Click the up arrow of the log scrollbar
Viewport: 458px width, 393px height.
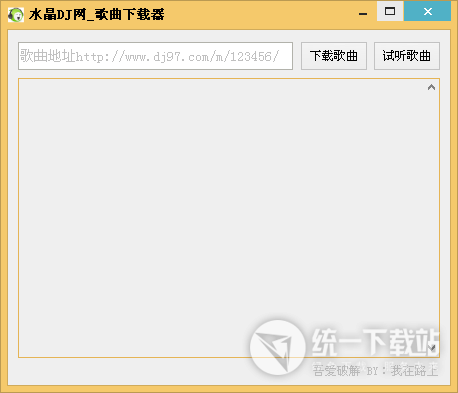point(431,87)
